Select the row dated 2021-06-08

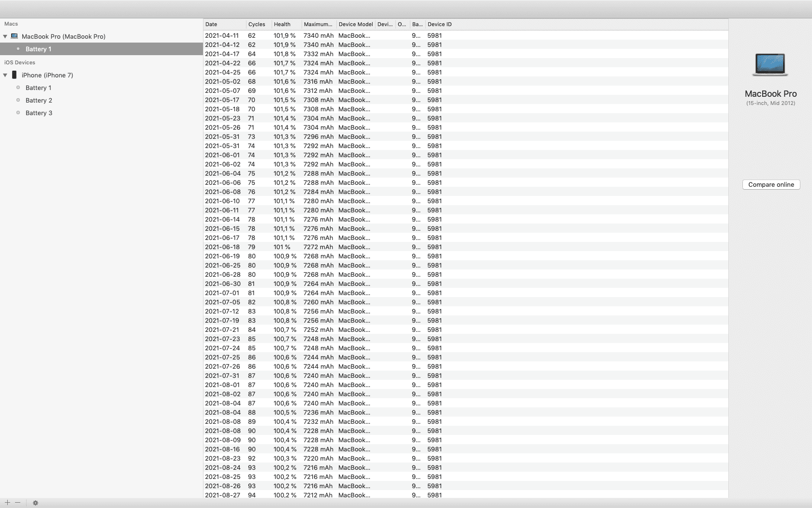click(466, 192)
